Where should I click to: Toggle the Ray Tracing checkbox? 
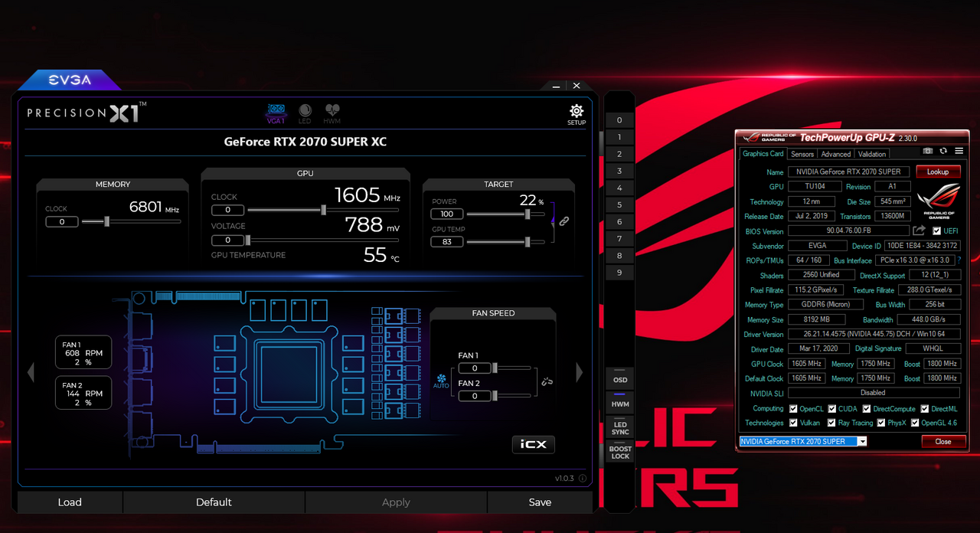pos(831,423)
